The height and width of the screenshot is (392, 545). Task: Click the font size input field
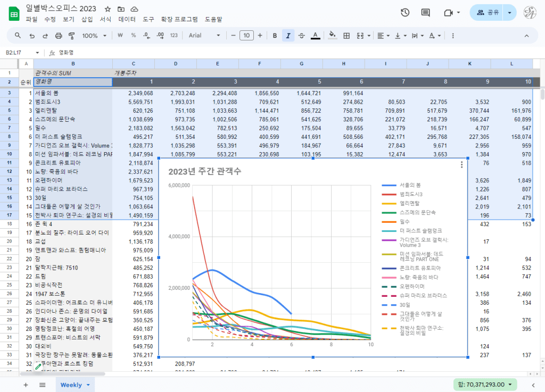tap(246, 36)
